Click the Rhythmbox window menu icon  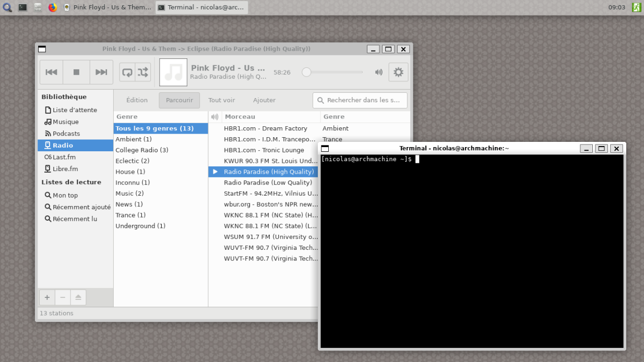coord(42,49)
